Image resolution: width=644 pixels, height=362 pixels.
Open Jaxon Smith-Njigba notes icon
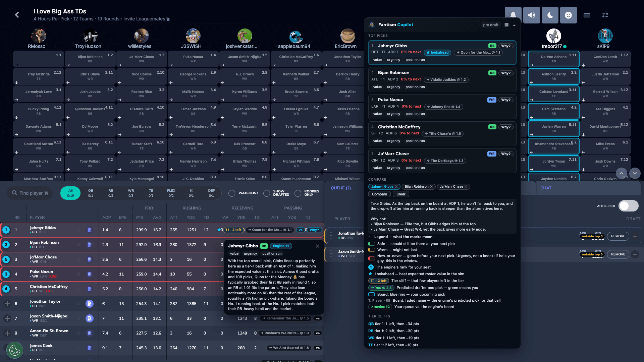tap(90, 318)
